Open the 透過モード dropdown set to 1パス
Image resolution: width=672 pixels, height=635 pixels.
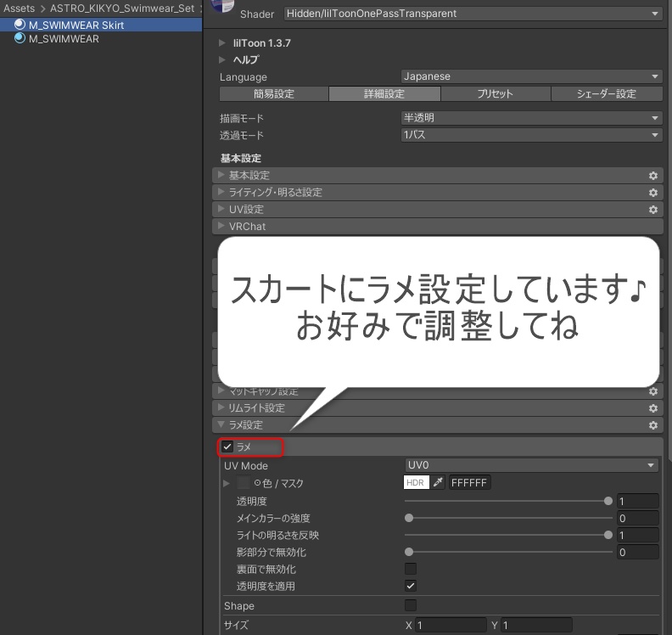point(531,135)
